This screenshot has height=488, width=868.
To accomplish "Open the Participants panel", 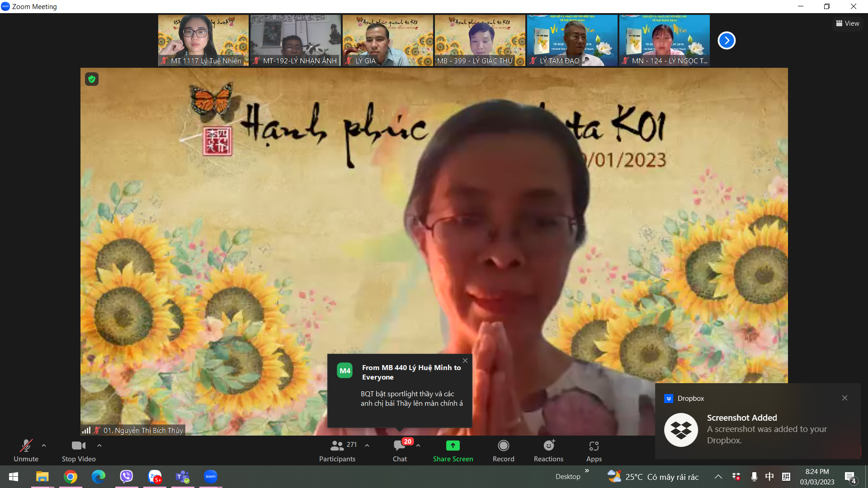I will pyautogui.click(x=337, y=451).
